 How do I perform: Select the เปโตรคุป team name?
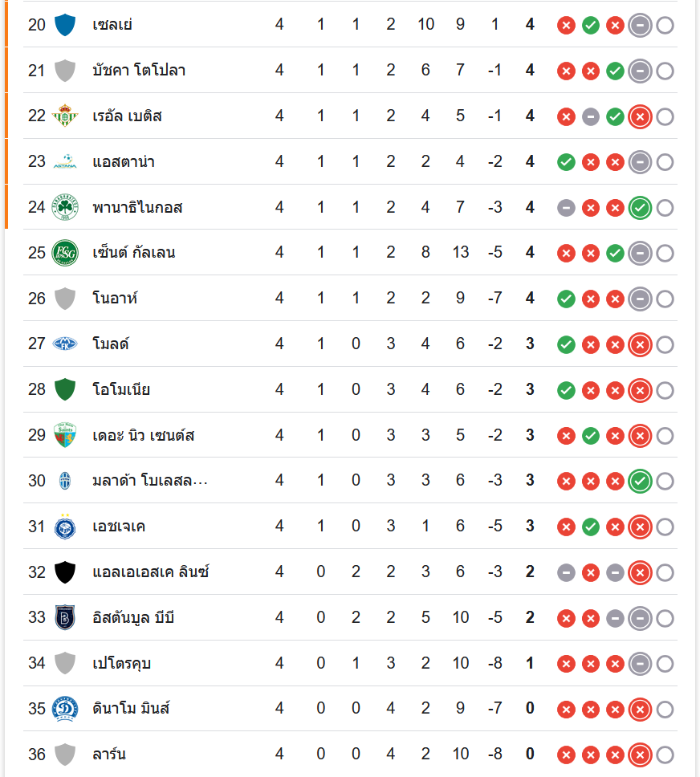pos(121,663)
